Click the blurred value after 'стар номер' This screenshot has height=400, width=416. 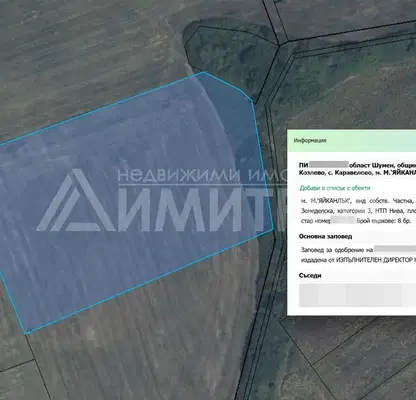point(343,220)
